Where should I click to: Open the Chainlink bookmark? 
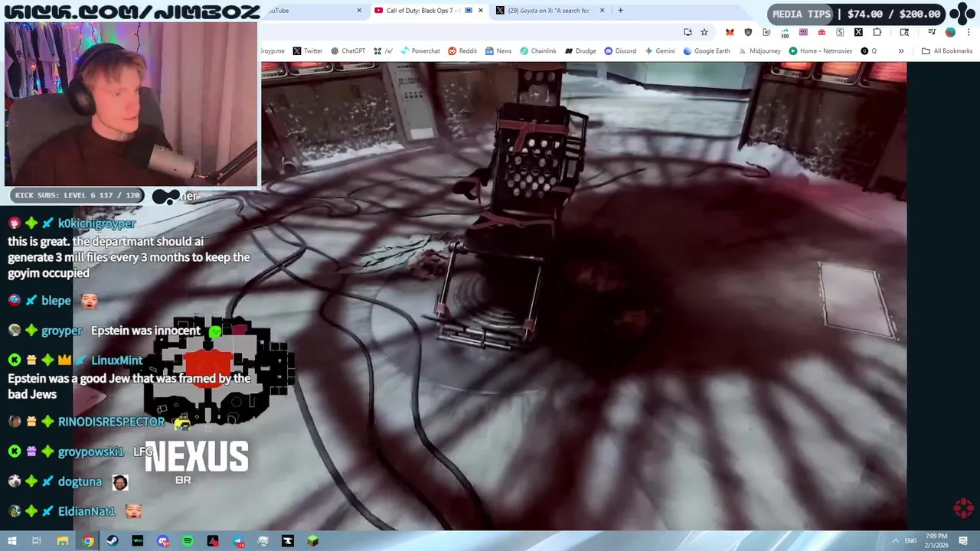point(538,51)
